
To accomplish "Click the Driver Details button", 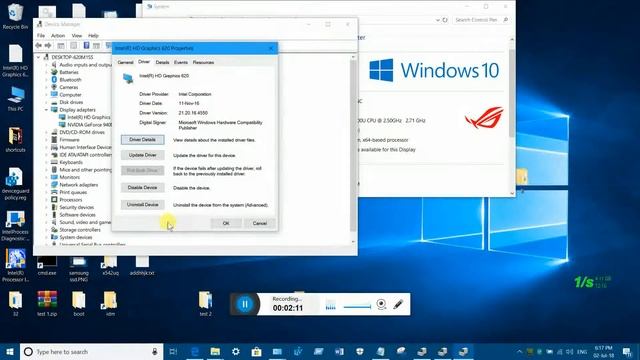I will point(142,140).
